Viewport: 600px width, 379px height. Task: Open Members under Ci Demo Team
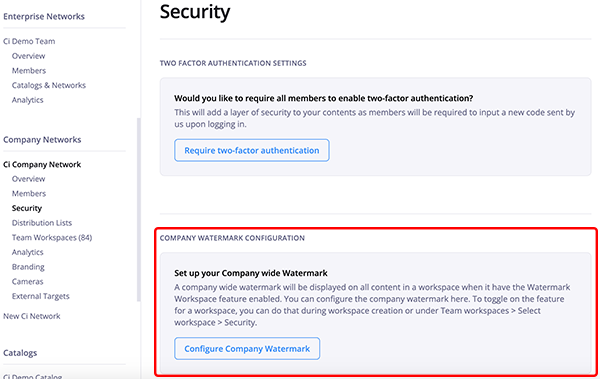pyautogui.click(x=29, y=70)
